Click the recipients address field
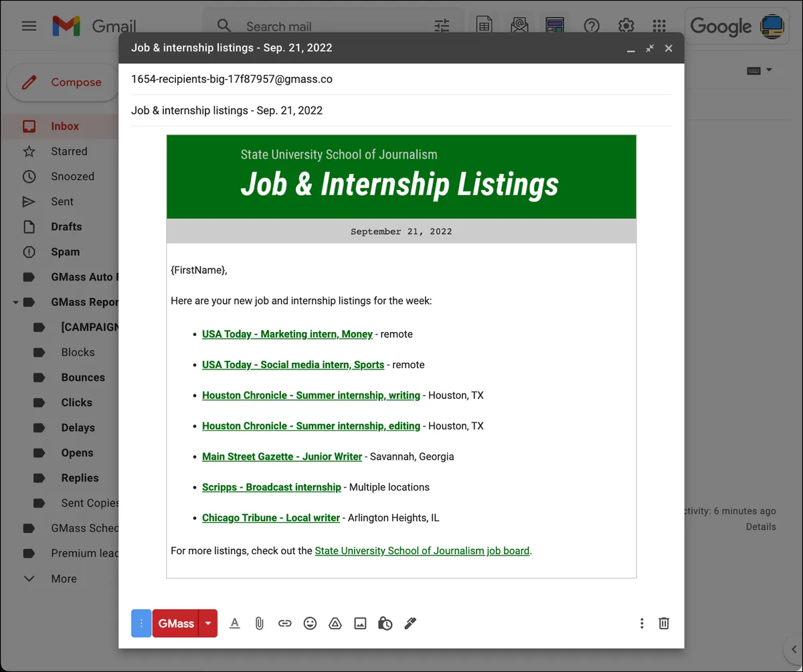Image resolution: width=803 pixels, height=672 pixels. coord(401,79)
